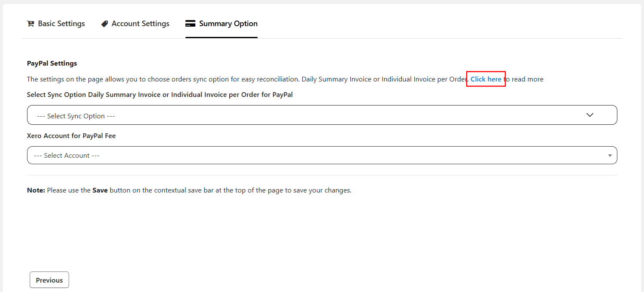Follow the "Click here" read more link
The image size is (644, 292).
click(x=486, y=79)
